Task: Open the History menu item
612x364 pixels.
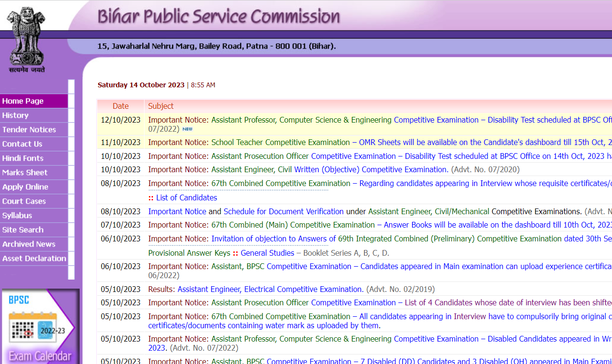Action: pyautogui.click(x=34, y=115)
